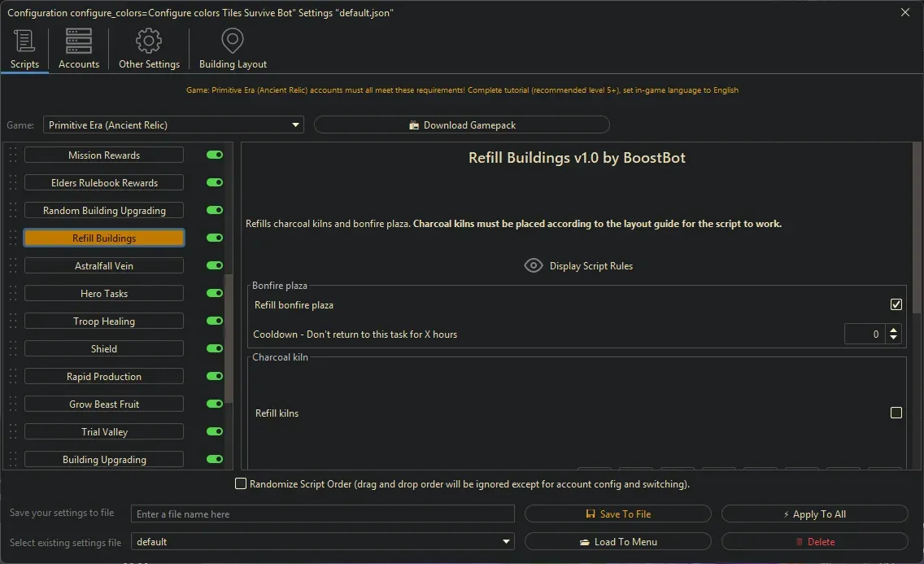Open Building Layout map pin icon

233,42
